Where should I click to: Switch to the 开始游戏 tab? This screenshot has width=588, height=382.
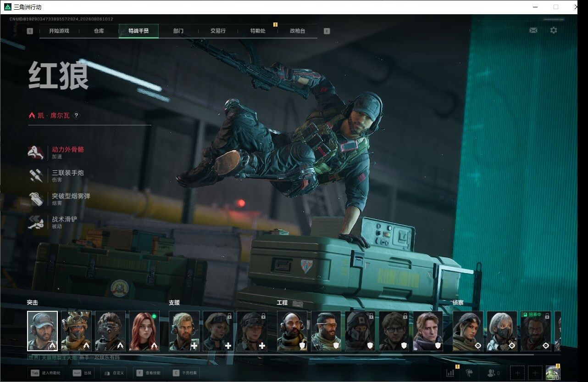(x=59, y=31)
